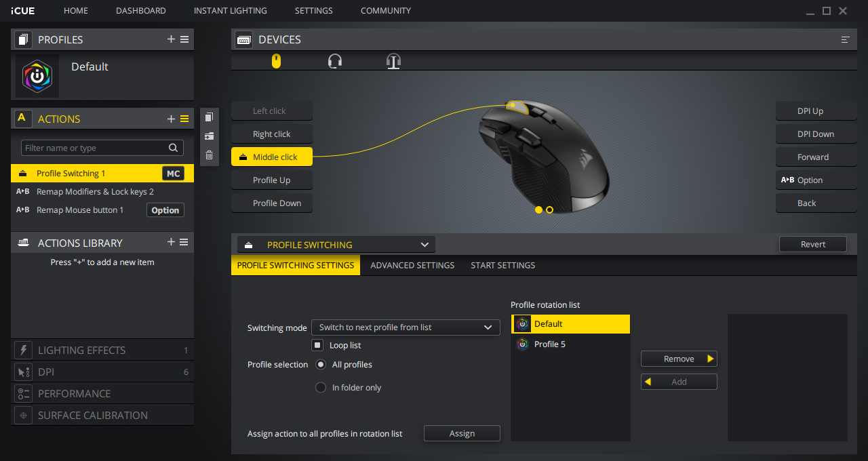Viewport: 868px width, 461px height.
Task: Select the In folder only radio button
Action: 321,387
